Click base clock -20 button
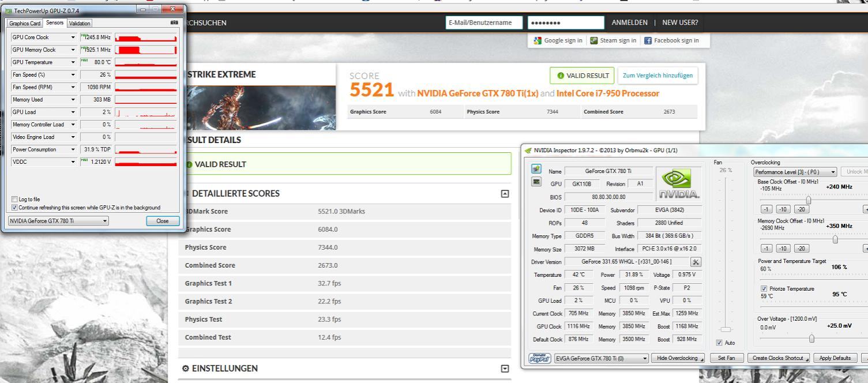Image resolution: width=868 pixels, height=383 pixels. coord(801,209)
